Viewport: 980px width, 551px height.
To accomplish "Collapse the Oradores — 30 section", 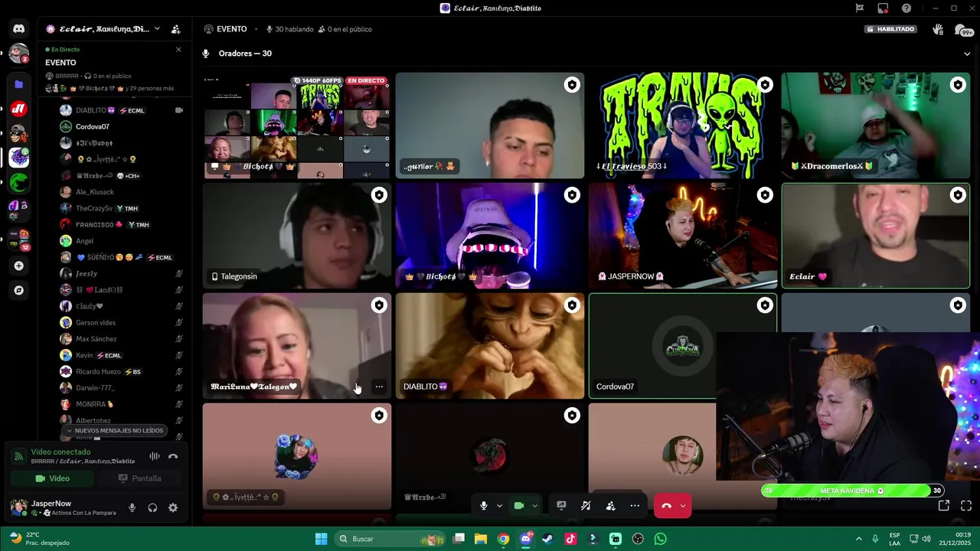I will pyautogui.click(x=967, y=54).
